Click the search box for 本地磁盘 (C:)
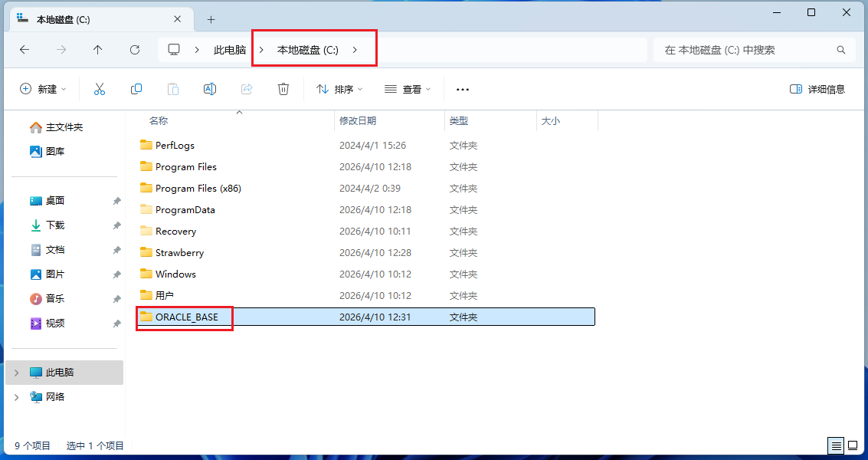The image size is (868, 460). pos(747,50)
